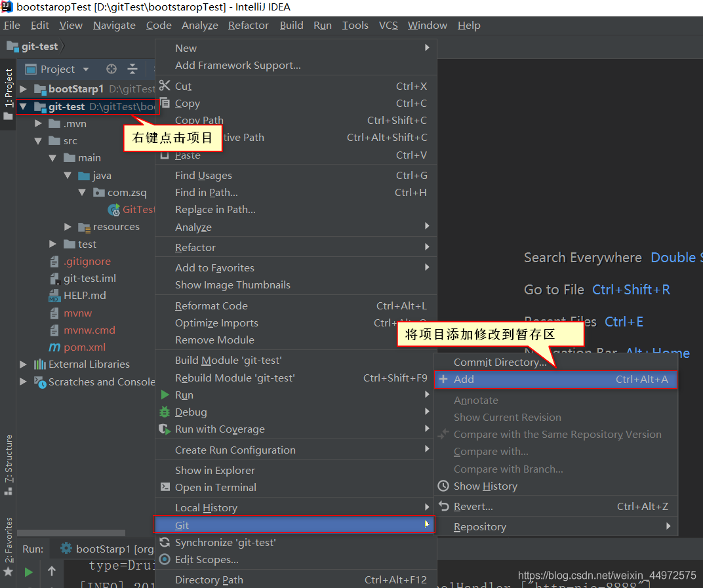
Task: Expand the test folder
Action: [53, 244]
